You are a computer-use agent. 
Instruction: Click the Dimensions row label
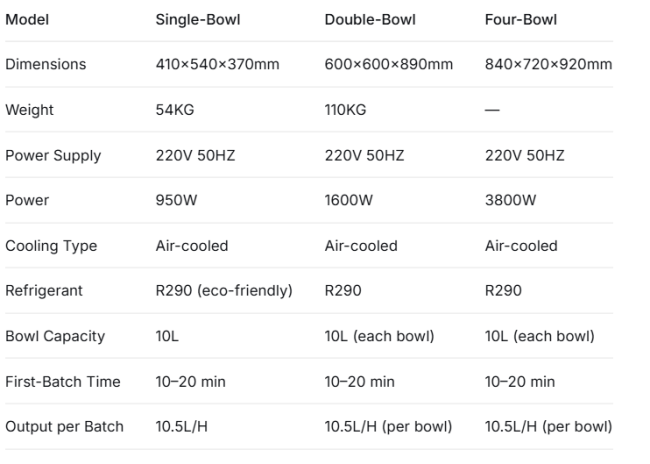pyautogui.click(x=46, y=64)
